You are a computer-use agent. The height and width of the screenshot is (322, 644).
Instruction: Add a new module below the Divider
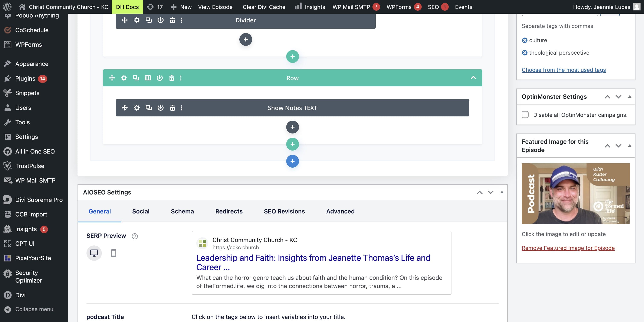click(246, 39)
